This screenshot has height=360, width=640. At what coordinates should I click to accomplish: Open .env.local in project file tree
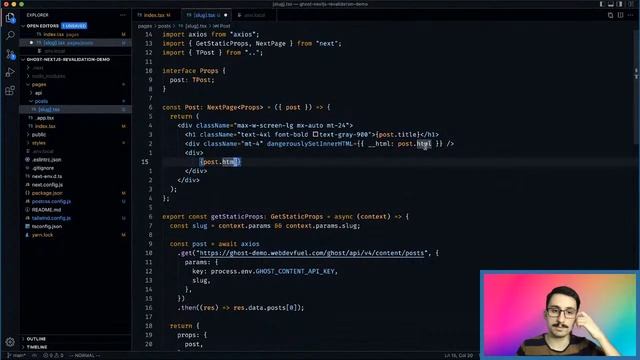click(x=76, y=151)
